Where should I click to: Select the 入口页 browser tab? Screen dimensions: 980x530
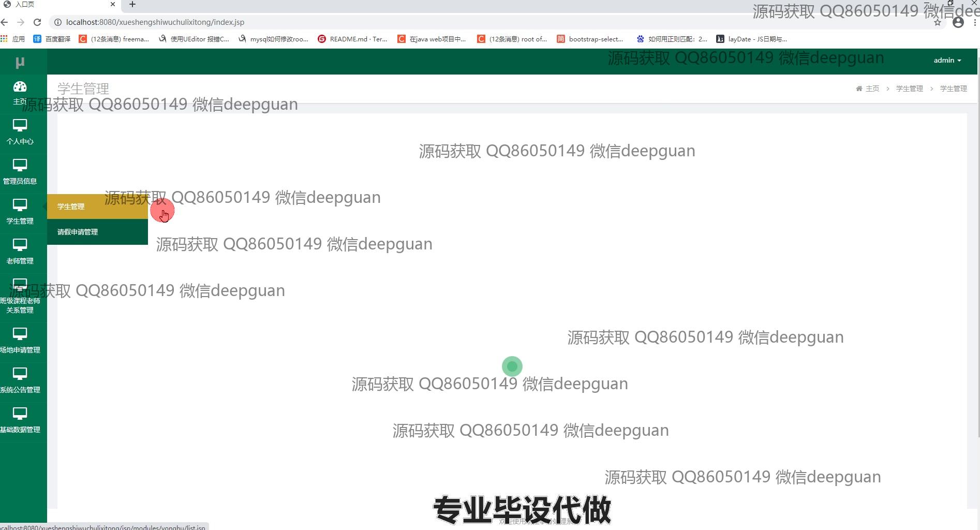point(60,5)
